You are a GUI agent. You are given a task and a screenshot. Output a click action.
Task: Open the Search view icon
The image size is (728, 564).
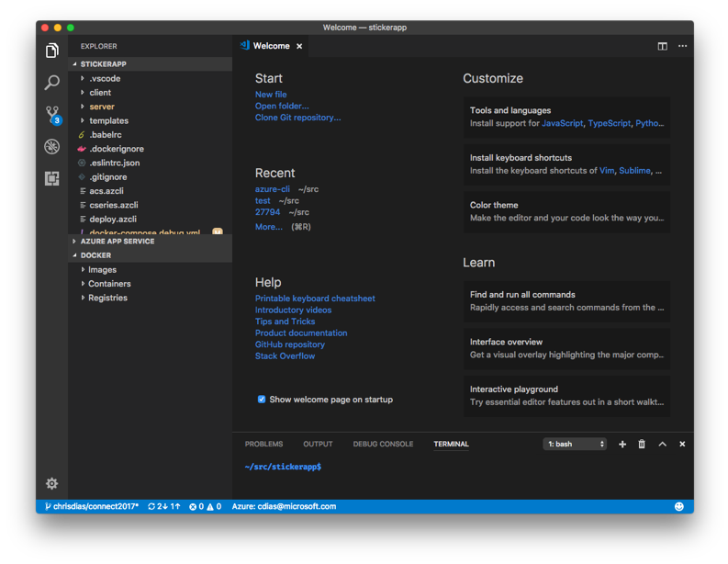click(52, 83)
